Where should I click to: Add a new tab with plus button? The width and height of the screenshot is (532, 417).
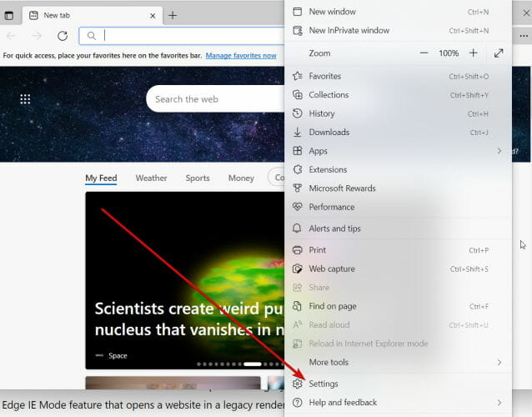point(173,15)
